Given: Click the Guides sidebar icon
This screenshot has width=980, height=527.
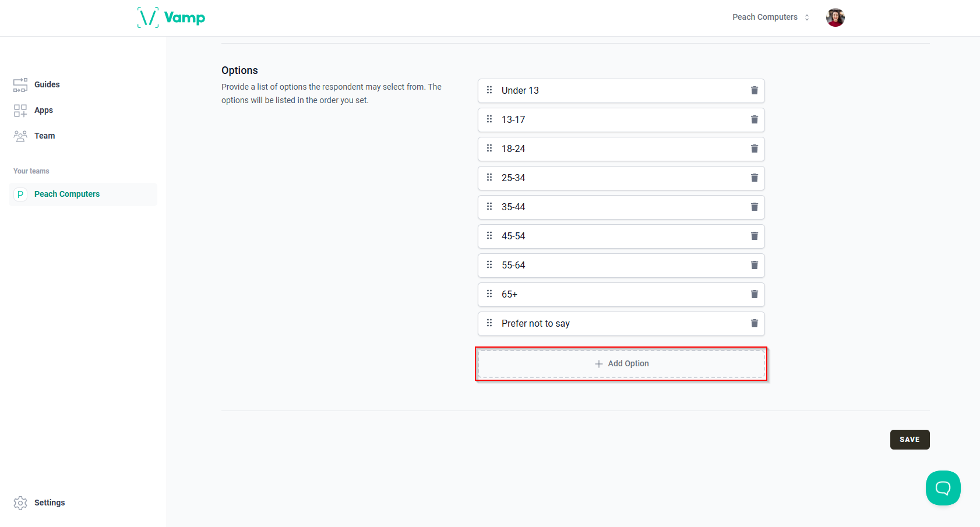Looking at the screenshot, I should coord(20,85).
